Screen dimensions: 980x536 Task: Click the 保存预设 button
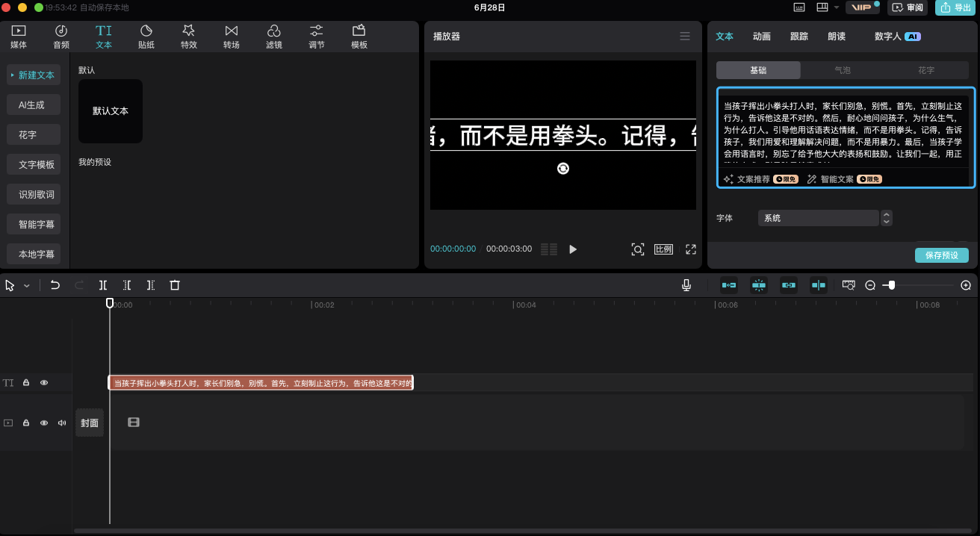(x=941, y=255)
